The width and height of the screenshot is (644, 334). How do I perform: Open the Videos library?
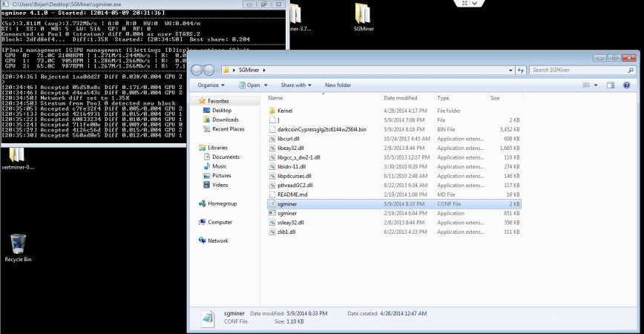[x=220, y=185]
